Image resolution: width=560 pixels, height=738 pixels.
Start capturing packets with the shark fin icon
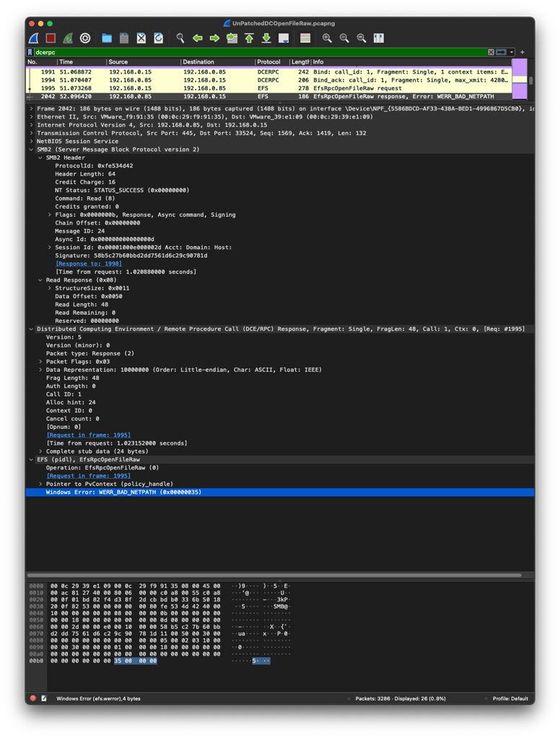pos(34,38)
